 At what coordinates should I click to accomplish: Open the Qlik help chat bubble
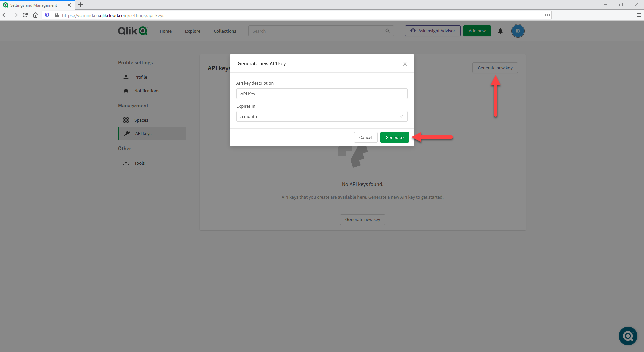(628, 336)
